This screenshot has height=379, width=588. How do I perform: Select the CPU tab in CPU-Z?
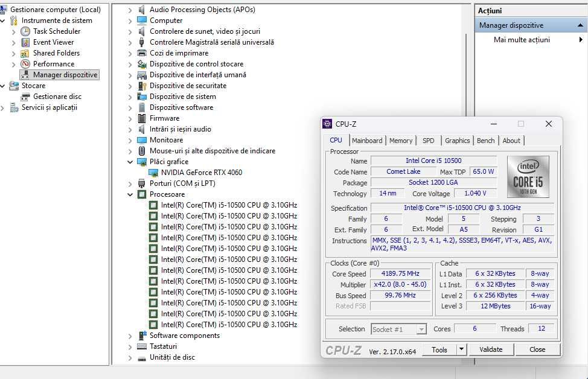tap(336, 140)
